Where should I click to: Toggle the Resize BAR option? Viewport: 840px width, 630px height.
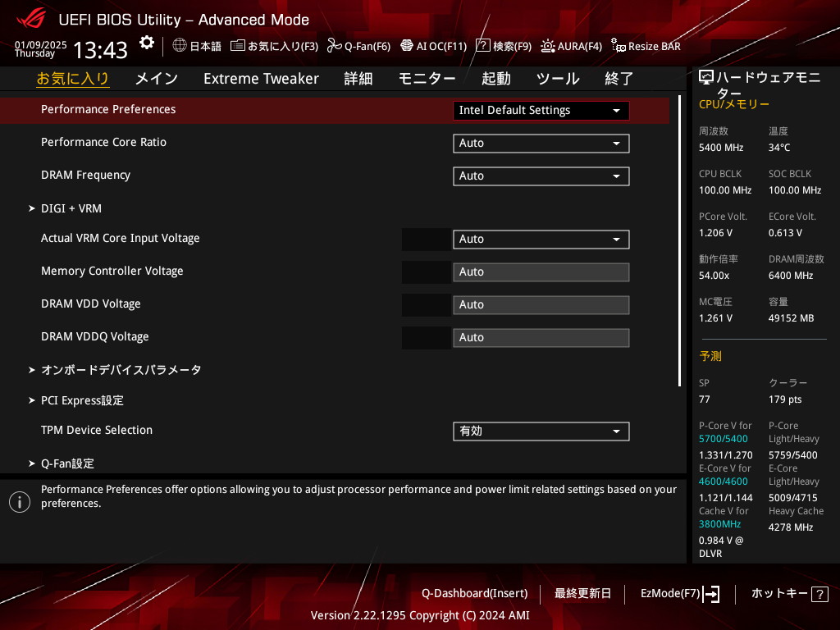[x=646, y=46]
